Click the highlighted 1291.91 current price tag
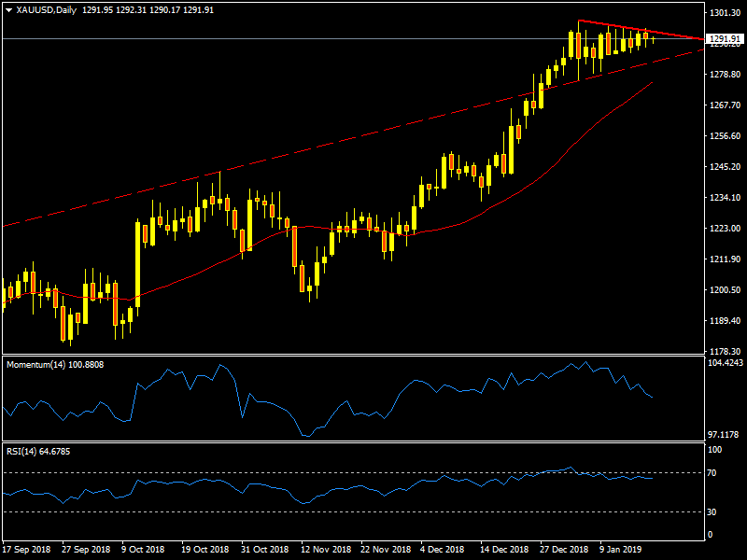The height and width of the screenshot is (560, 747). coord(724,39)
